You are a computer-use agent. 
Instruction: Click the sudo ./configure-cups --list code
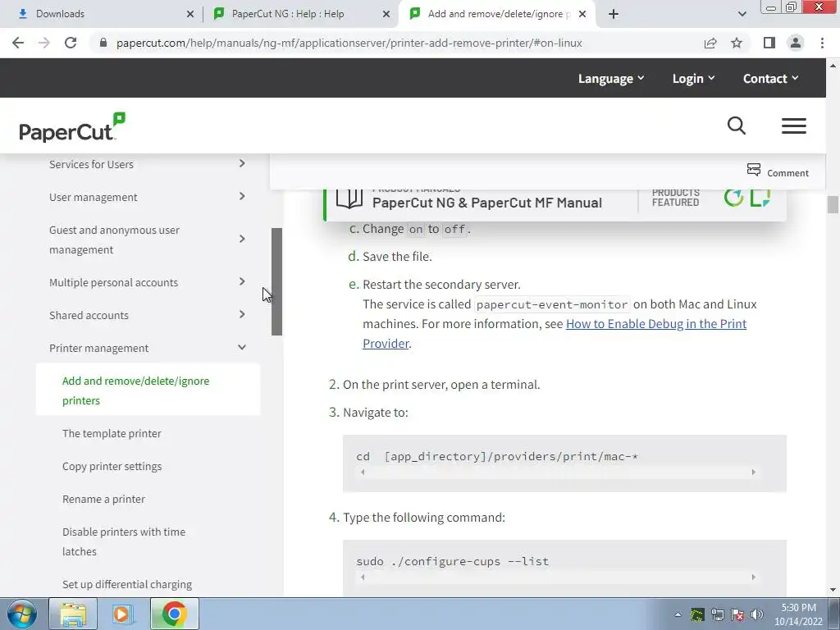click(x=452, y=561)
